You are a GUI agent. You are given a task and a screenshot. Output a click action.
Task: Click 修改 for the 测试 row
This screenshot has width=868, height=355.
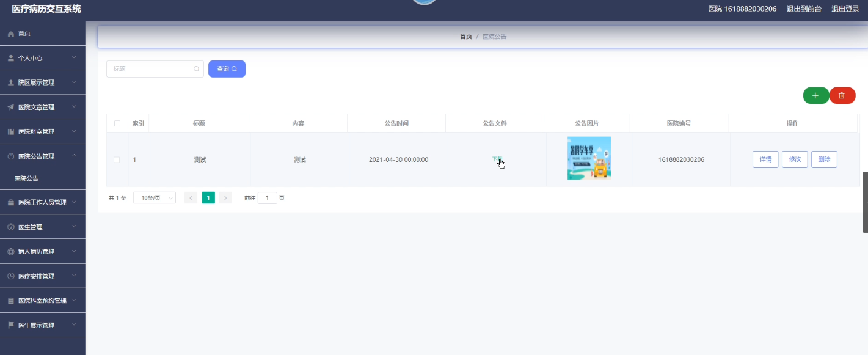coord(795,159)
